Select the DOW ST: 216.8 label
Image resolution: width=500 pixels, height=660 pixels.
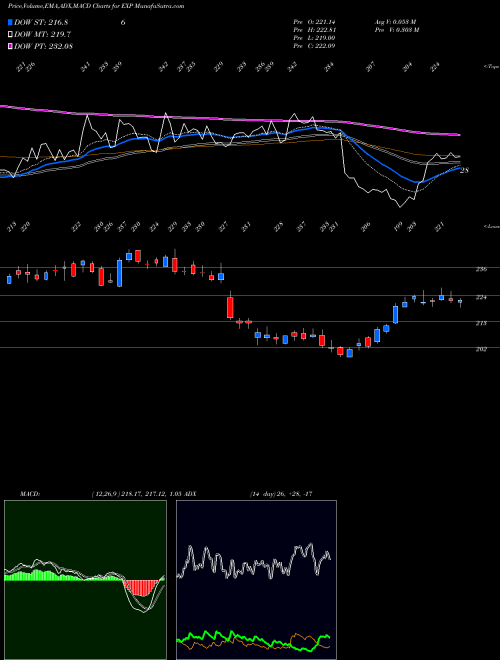point(41,22)
